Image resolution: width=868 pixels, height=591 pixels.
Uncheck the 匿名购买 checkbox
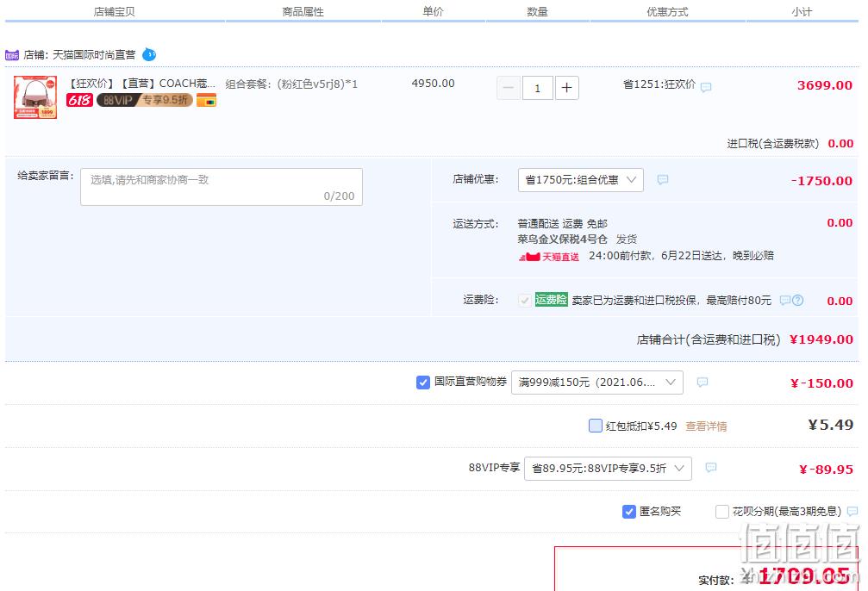point(629,512)
